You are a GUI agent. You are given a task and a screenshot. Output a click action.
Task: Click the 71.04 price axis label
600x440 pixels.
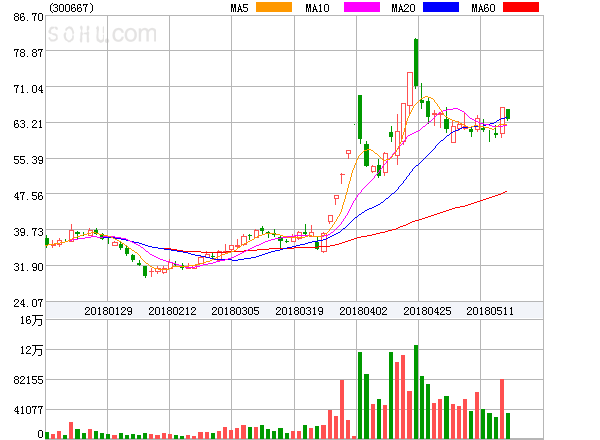28,89
